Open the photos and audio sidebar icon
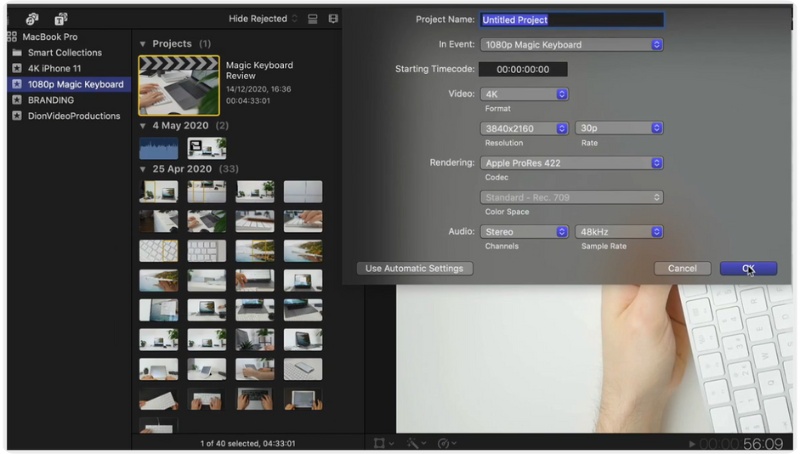The height and width of the screenshot is (454, 800). click(32, 19)
